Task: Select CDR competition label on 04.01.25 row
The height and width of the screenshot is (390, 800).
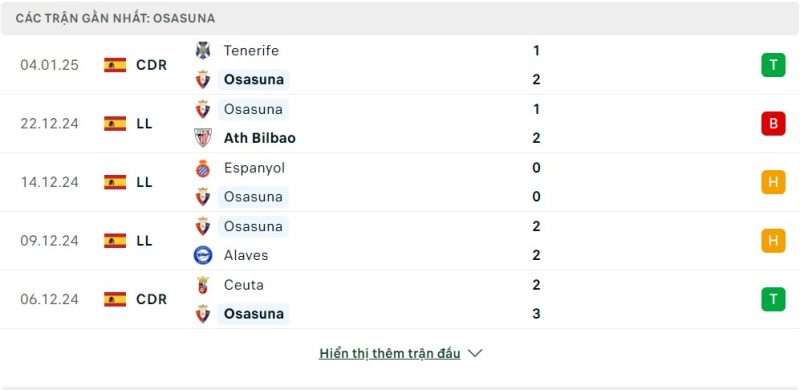Action: point(152,65)
